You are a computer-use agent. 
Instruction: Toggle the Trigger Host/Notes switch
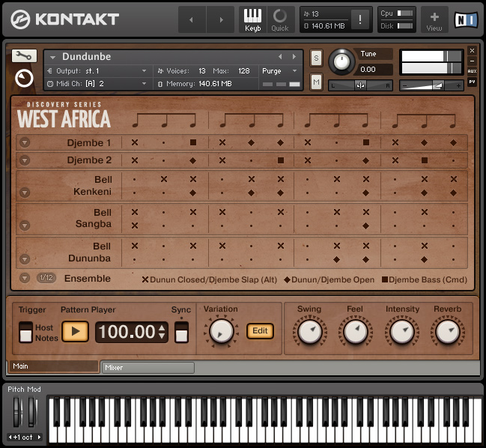click(25, 332)
